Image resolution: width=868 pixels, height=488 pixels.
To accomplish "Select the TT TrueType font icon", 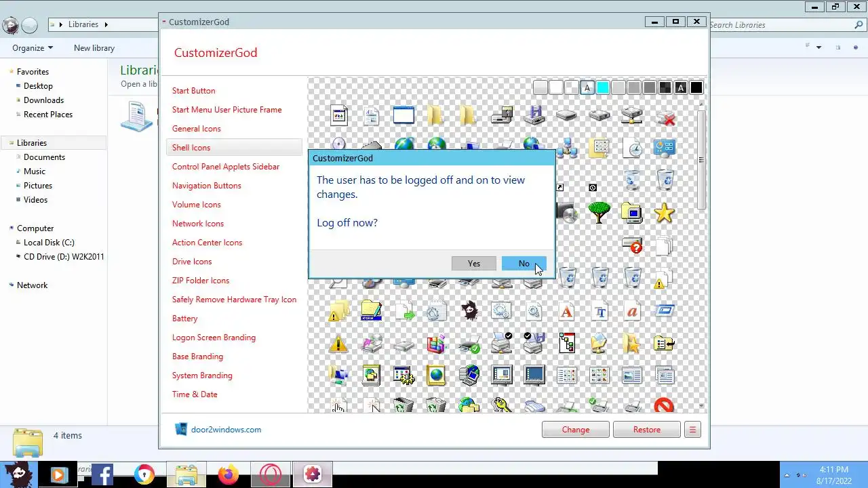I will tap(599, 310).
